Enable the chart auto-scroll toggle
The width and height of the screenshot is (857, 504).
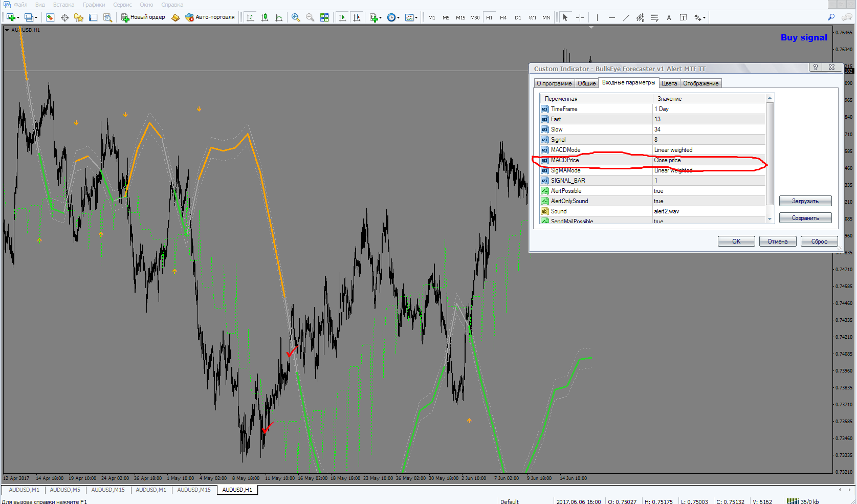pos(342,17)
